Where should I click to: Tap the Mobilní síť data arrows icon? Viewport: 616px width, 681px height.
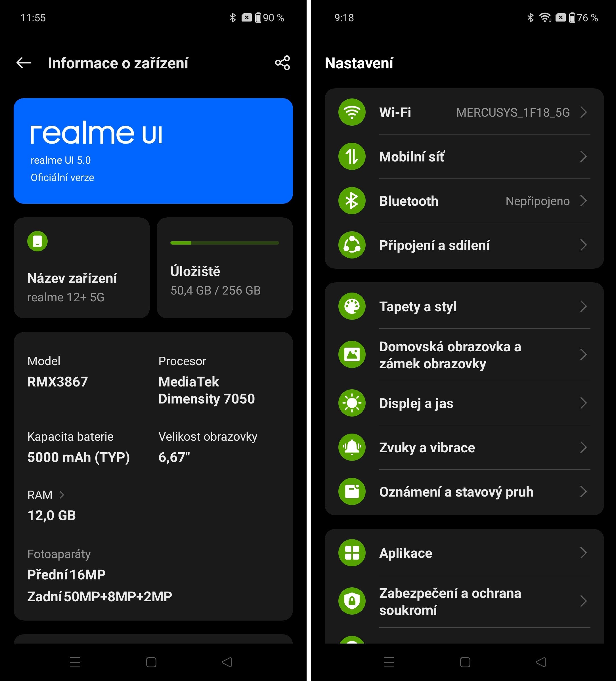351,156
